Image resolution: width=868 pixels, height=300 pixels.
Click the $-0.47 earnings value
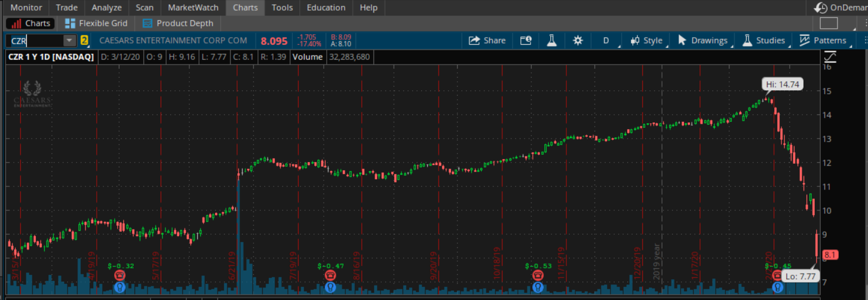pos(331,265)
